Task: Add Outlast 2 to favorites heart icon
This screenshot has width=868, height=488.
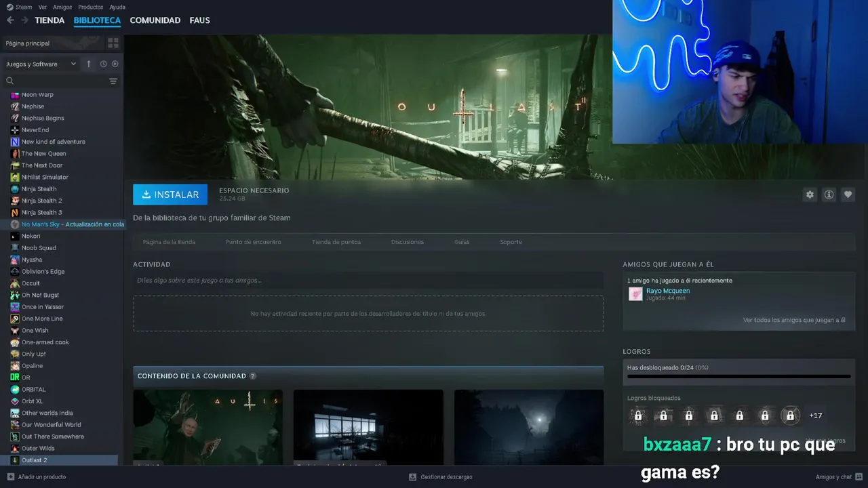Action: tap(848, 195)
